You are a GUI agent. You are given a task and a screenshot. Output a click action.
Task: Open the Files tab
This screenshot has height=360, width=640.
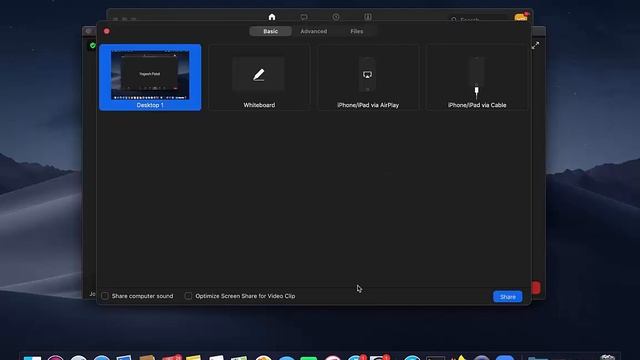(x=356, y=31)
